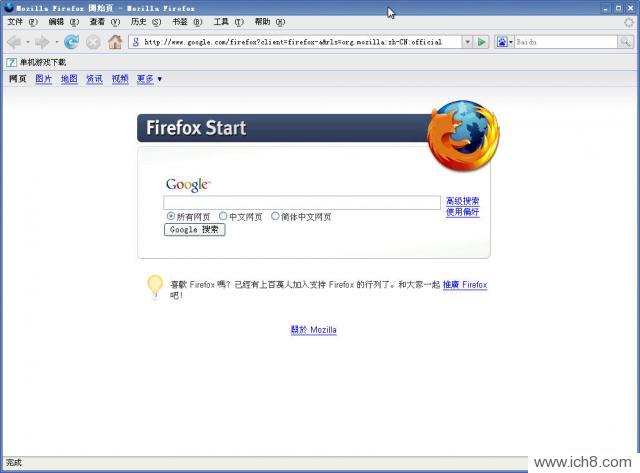
Task: Click the bookmark icon for 单机游戏下载
Action: click(11, 62)
